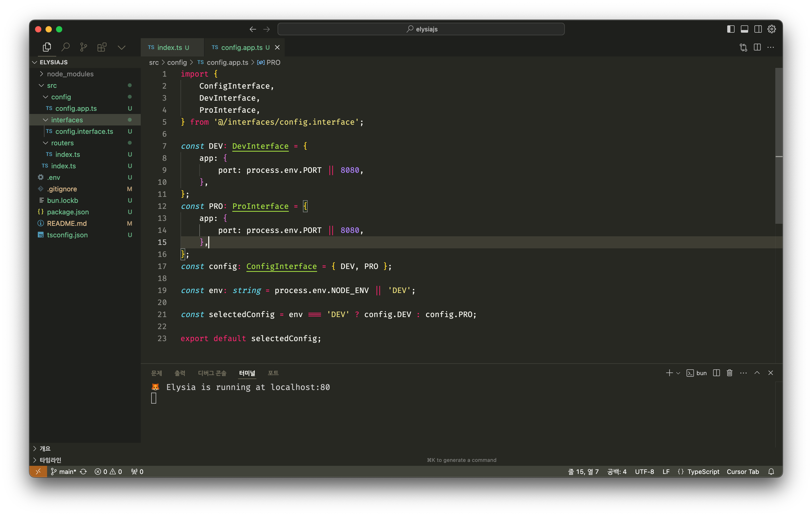Click the split editor right icon

tap(757, 47)
